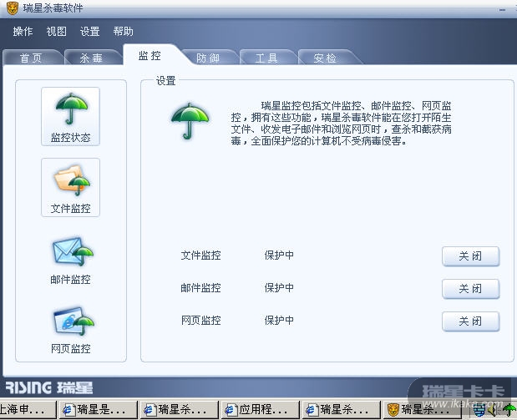Switch to the 工具 tab

coord(266,58)
